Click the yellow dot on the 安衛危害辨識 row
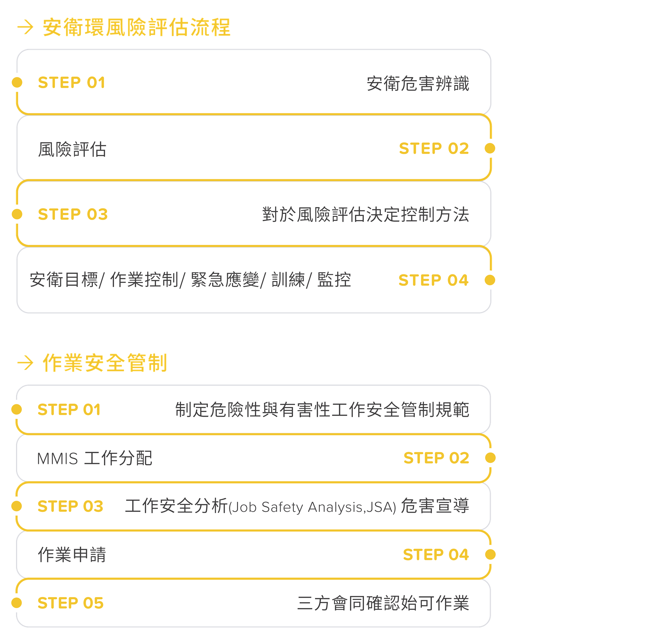 pyautogui.click(x=17, y=82)
